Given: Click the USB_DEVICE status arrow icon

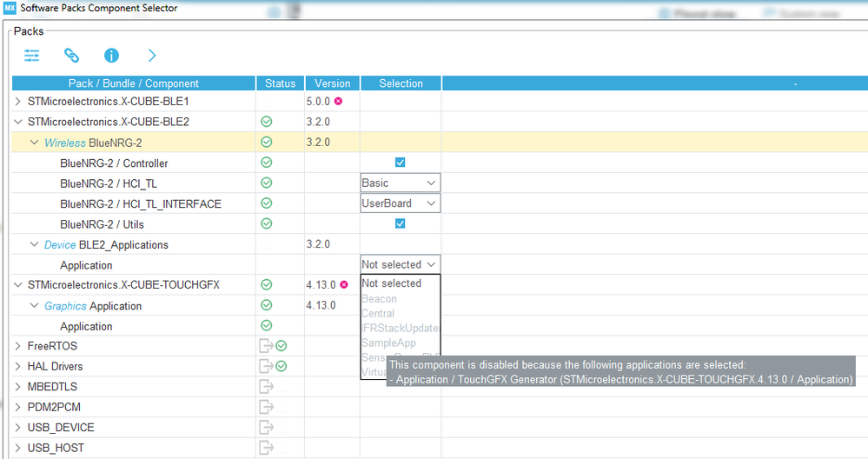Looking at the screenshot, I should coord(266,428).
